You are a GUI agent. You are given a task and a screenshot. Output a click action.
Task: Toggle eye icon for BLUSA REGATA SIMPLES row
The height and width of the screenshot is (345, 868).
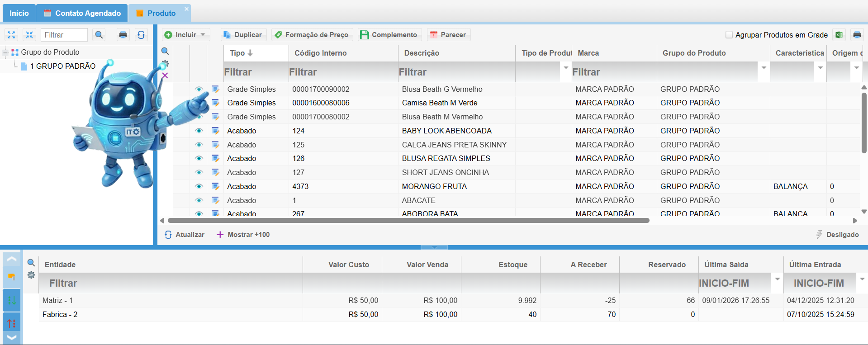[x=199, y=158]
